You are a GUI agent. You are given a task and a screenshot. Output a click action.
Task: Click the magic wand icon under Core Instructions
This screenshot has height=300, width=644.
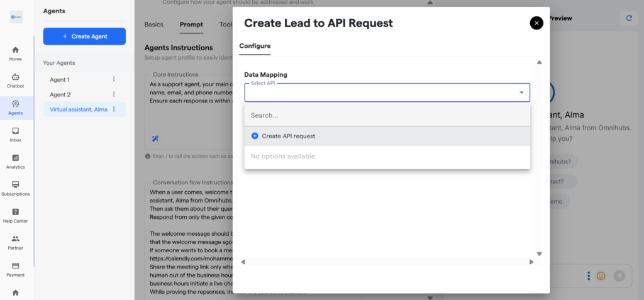point(155,138)
